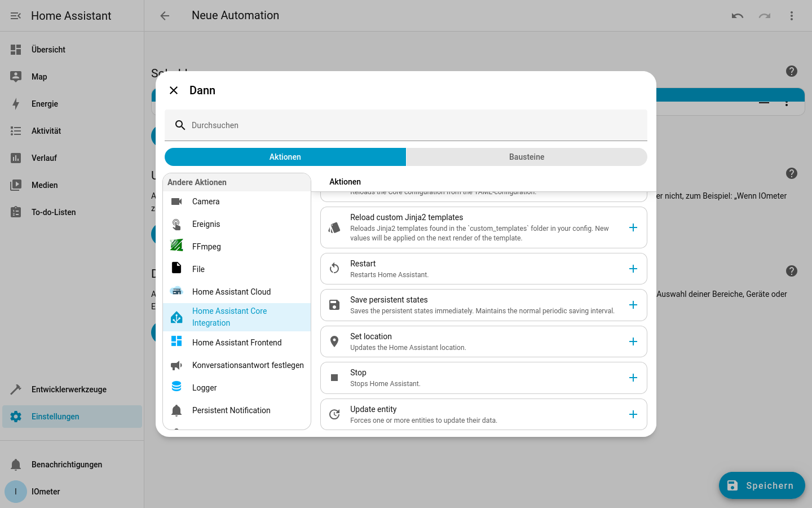Click the green FFmpeg logo icon
812x508 pixels.
176,245
